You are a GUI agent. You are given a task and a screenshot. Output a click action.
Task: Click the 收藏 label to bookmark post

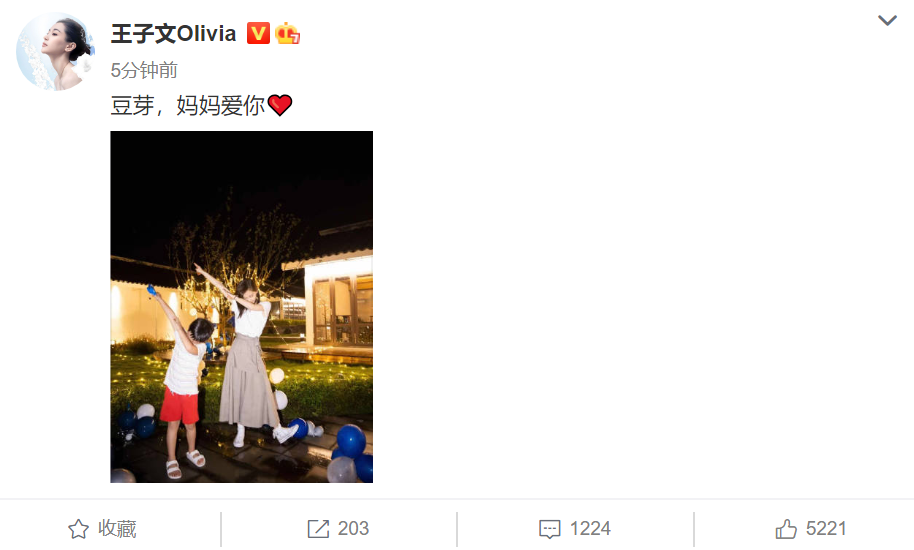click(117, 528)
